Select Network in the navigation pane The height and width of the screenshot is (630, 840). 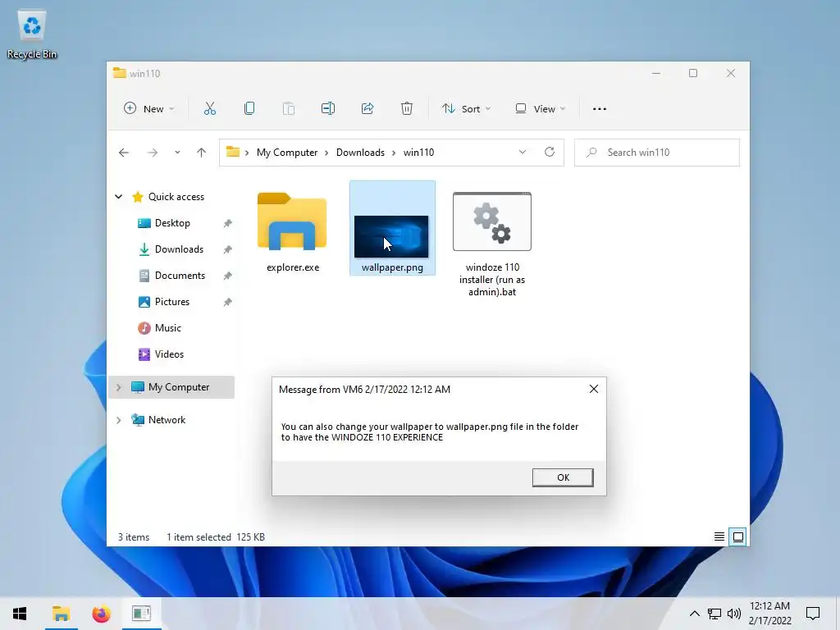(x=167, y=420)
